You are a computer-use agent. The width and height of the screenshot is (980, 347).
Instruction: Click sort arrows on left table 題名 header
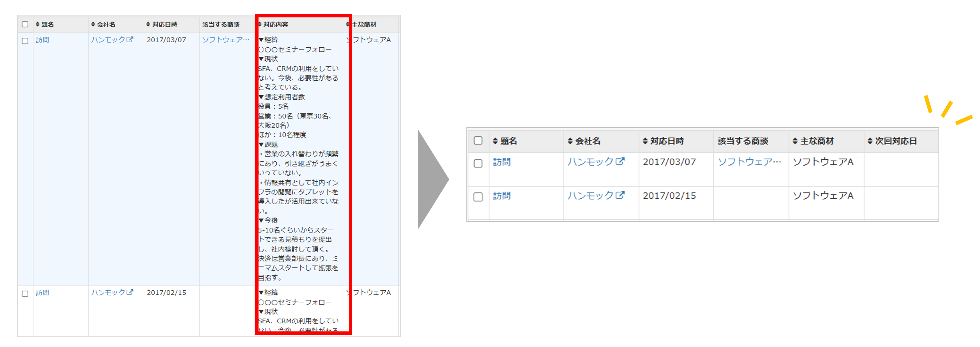(37, 24)
